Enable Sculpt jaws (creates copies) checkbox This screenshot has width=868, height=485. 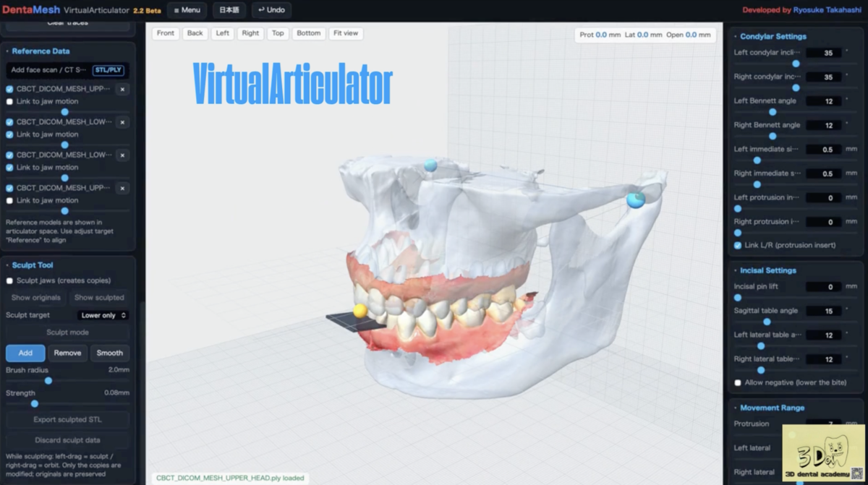pyautogui.click(x=9, y=280)
